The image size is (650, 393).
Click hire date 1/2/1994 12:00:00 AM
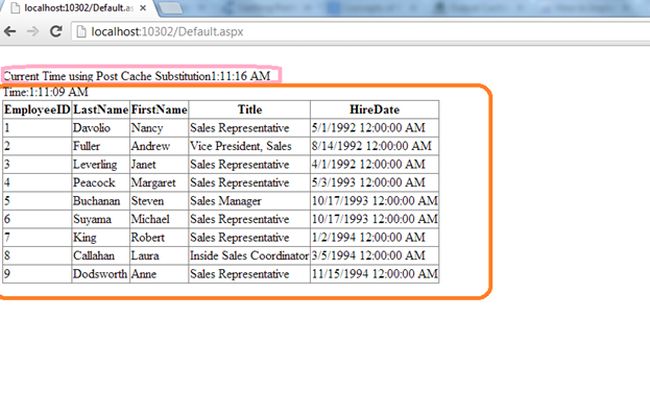(375, 237)
